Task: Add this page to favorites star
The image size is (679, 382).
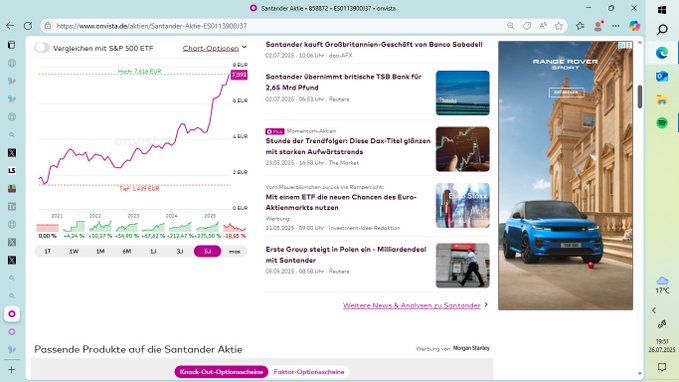Action: pos(559,26)
